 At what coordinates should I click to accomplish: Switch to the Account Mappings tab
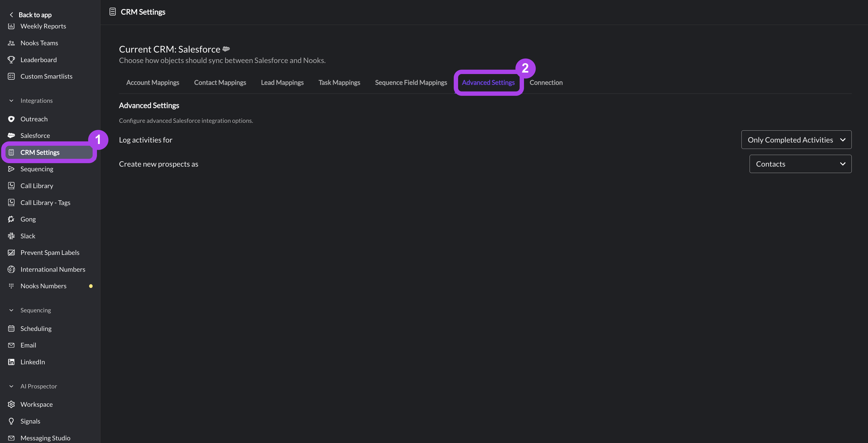(x=153, y=82)
